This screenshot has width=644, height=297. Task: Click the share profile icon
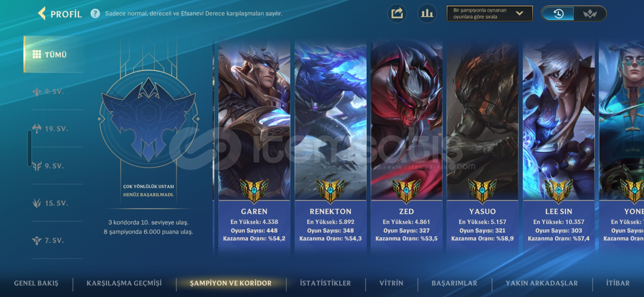pos(397,13)
